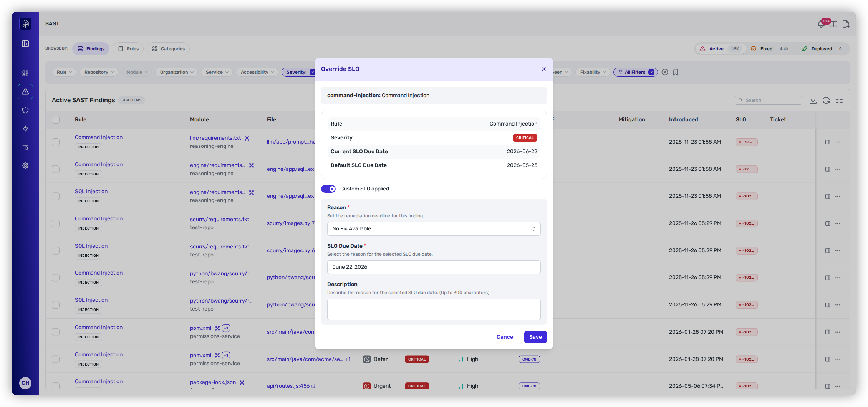Open the lightning bolt sidebar icon
868x407 pixels.
25,129
